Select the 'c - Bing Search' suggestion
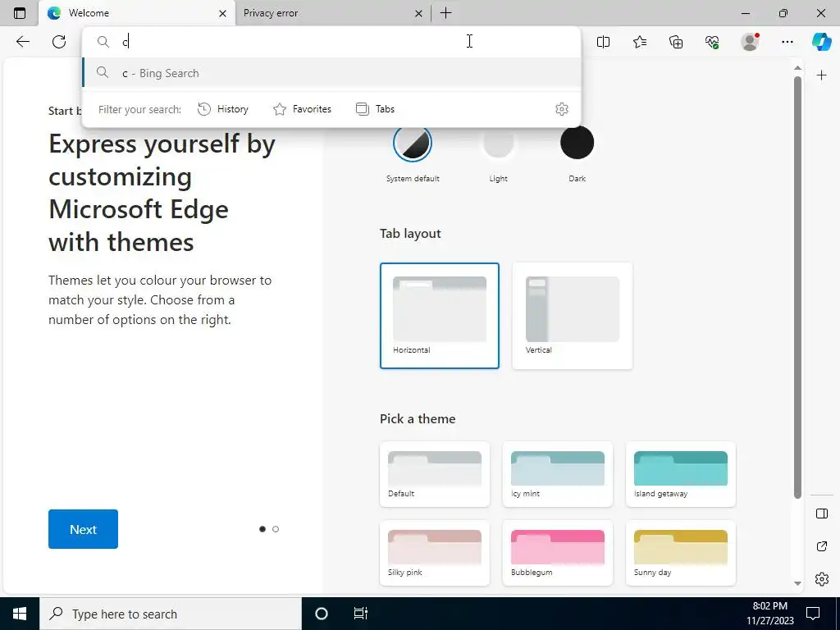840x630 pixels. click(331, 73)
